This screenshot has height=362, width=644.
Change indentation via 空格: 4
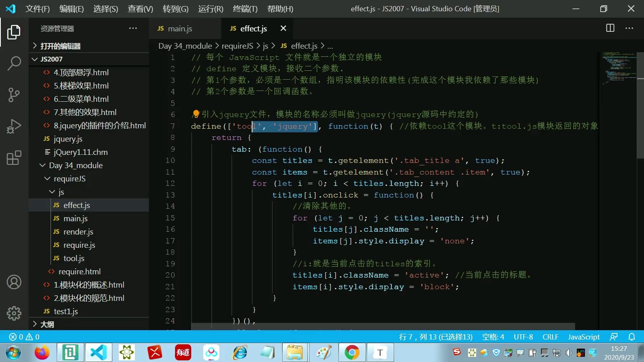click(x=493, y=337)
